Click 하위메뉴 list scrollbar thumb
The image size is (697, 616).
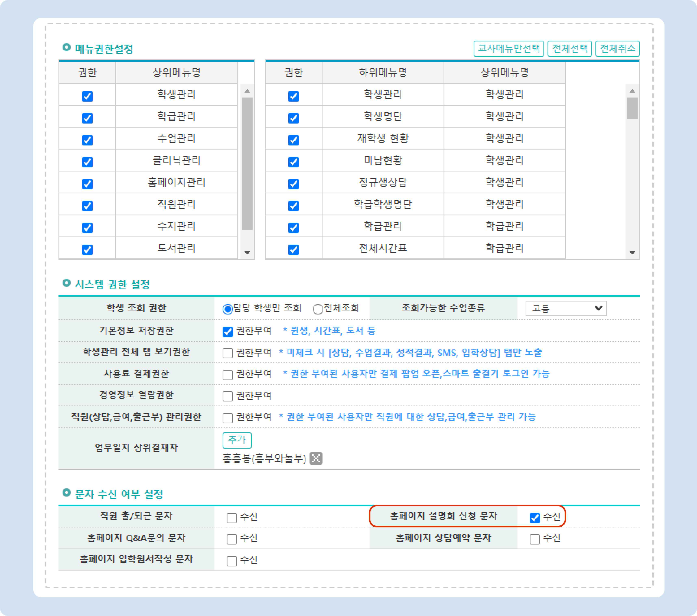(632, 108)
